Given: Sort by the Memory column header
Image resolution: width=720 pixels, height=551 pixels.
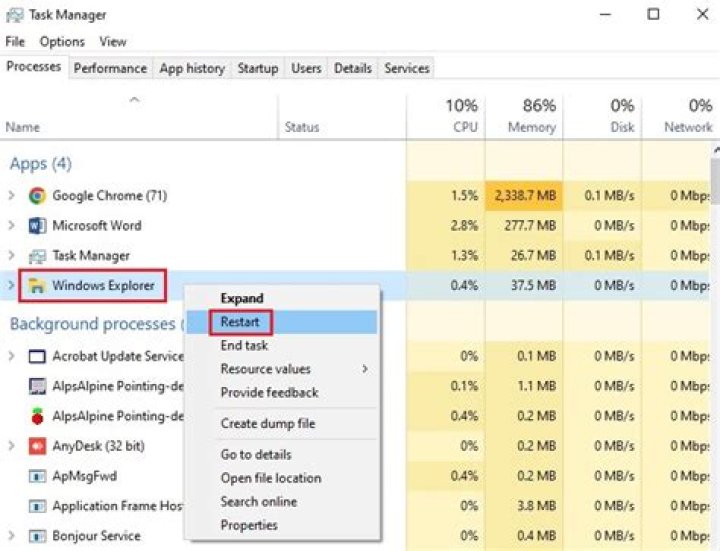Looking at the screenshot, I should click(x=524, y=117).
